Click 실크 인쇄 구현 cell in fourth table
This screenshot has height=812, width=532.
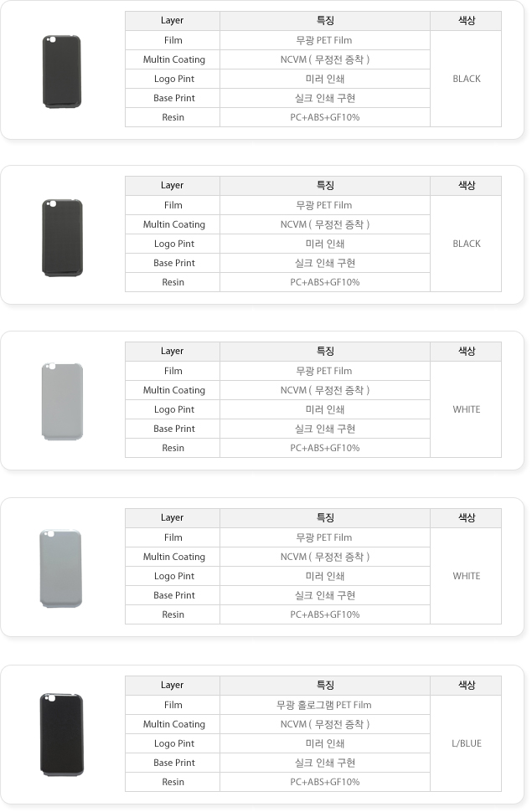click(x=324, y=595)
